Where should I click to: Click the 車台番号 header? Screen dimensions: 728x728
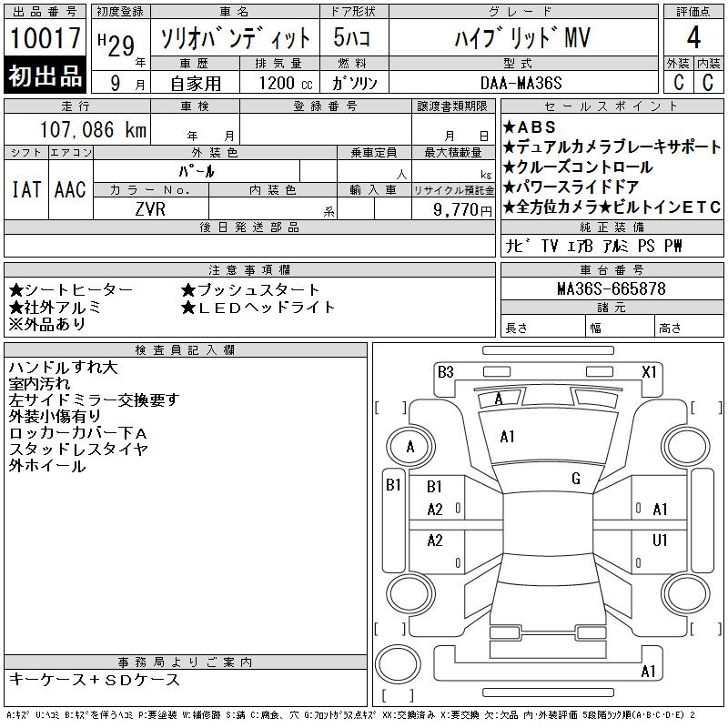pos(612,269)
